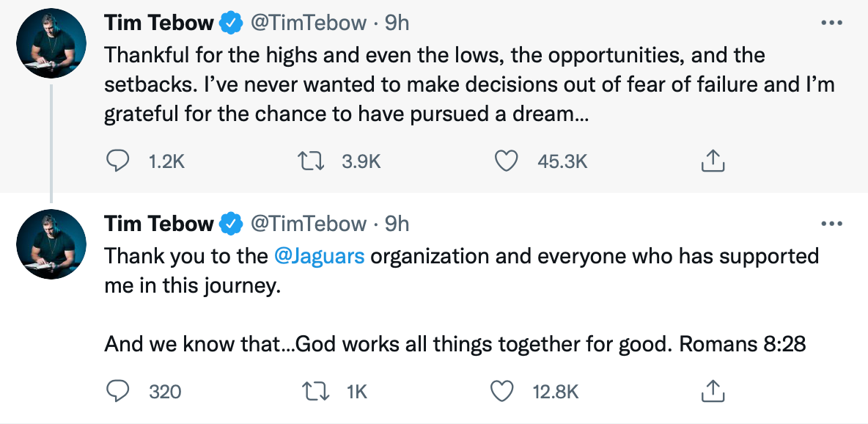Like the tweet with 45.3K likes
Screen dimensions: 868x424
point(506,161)
